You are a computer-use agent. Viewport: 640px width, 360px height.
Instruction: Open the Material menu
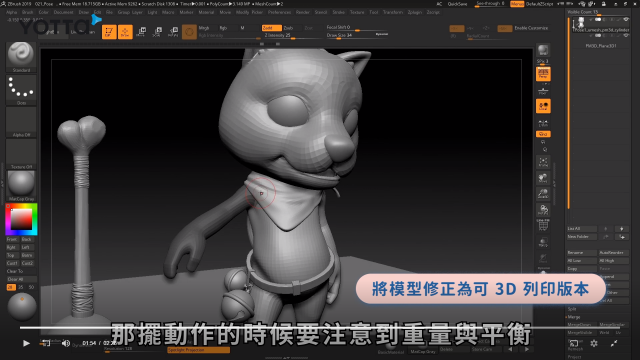point(206,12)
